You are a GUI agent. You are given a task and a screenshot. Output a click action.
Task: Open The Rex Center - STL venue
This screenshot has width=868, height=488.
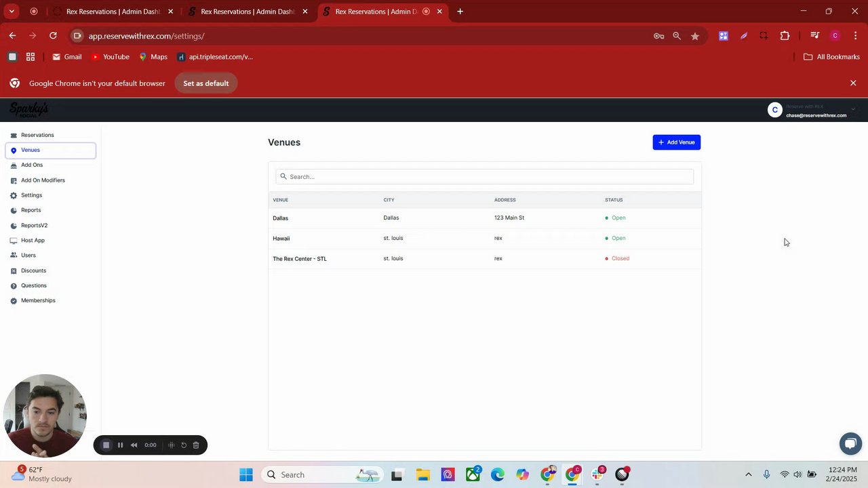coord(485,258)
